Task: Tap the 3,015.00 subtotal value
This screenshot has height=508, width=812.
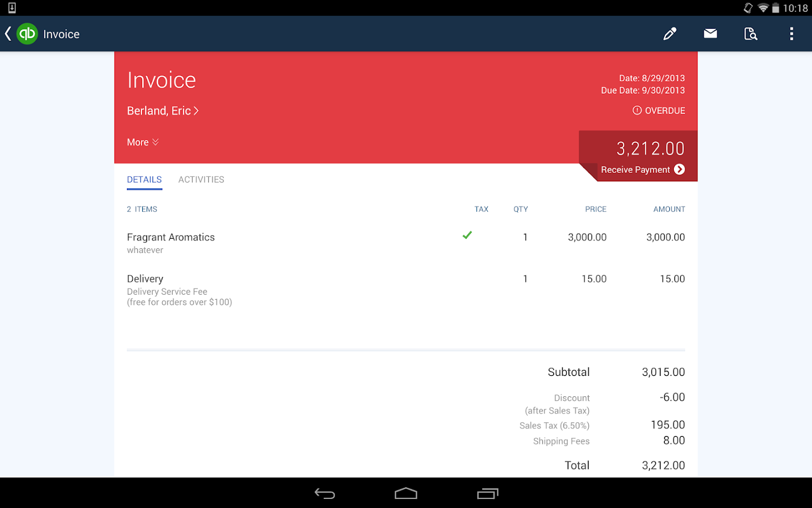Action: click(x=663, y=372)
